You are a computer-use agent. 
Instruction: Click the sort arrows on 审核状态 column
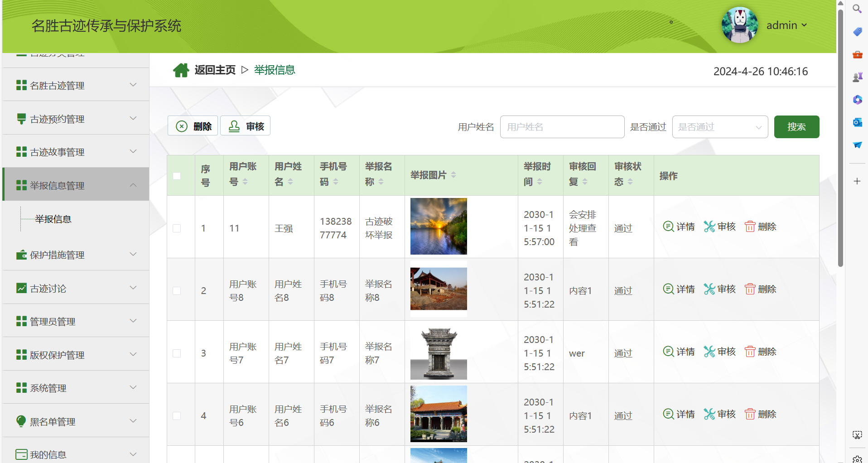click(x=630, y=182)
